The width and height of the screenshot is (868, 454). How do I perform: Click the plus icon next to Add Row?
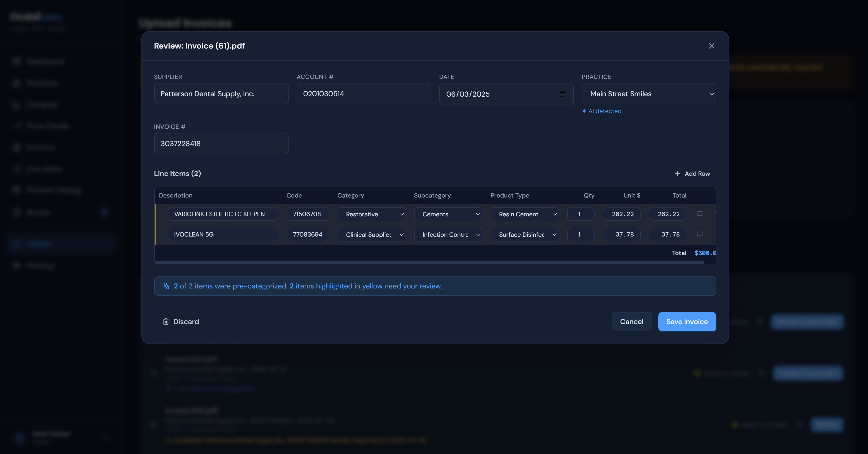(677, 173)
